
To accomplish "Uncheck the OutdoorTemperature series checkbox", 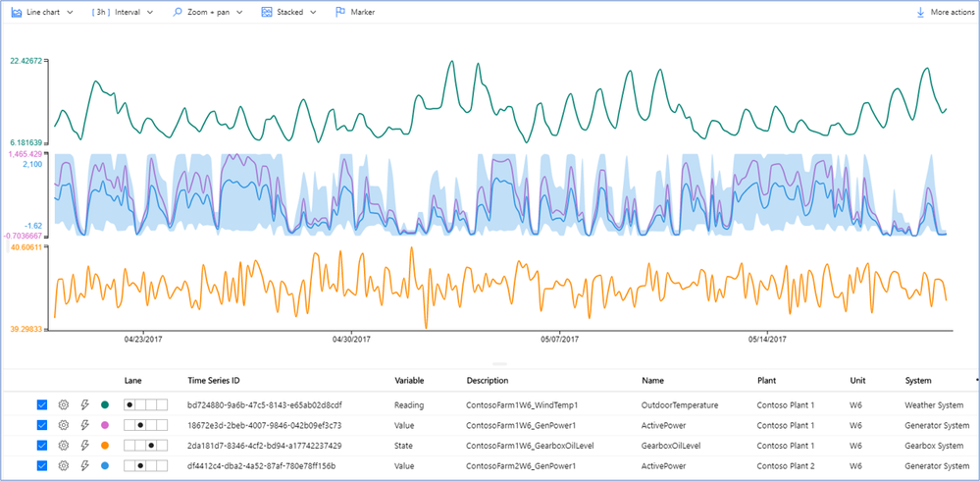I will (x=42, y=404).
